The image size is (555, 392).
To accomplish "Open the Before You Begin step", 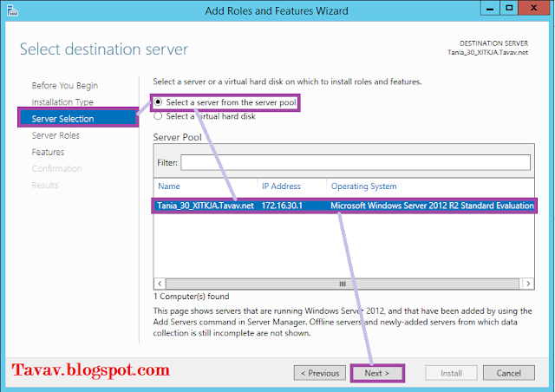I will pyautogui.click(x=65, y=85).
